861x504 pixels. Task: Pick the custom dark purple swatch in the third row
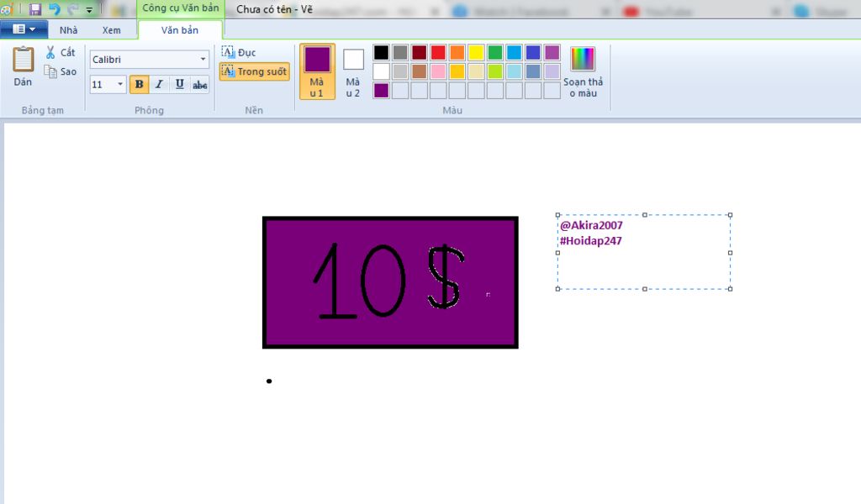[x=381, y=91]
